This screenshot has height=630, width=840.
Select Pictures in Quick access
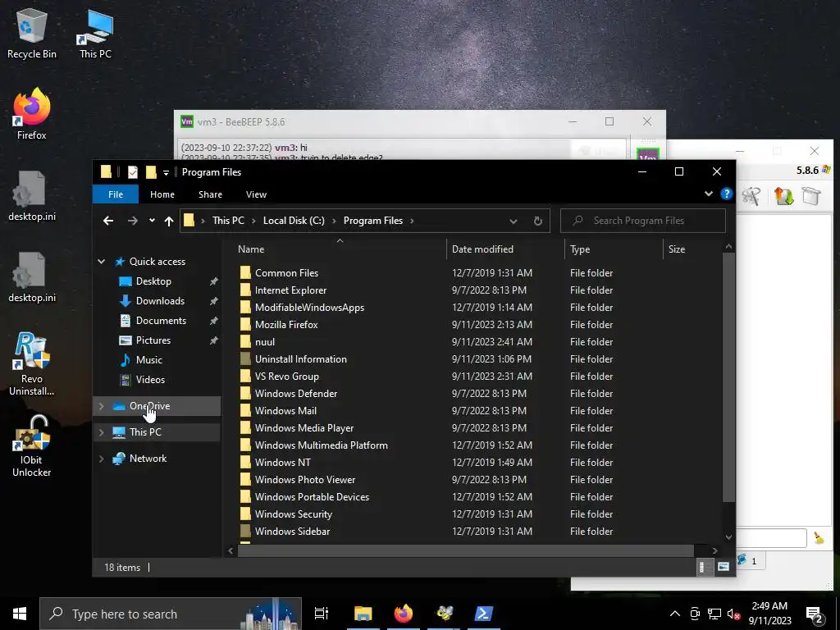coord(153,340)
